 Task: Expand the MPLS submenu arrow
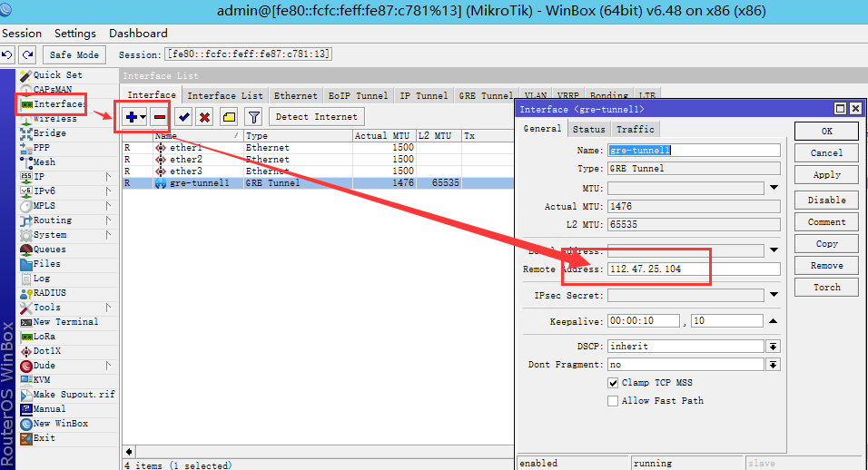point(109,205)
